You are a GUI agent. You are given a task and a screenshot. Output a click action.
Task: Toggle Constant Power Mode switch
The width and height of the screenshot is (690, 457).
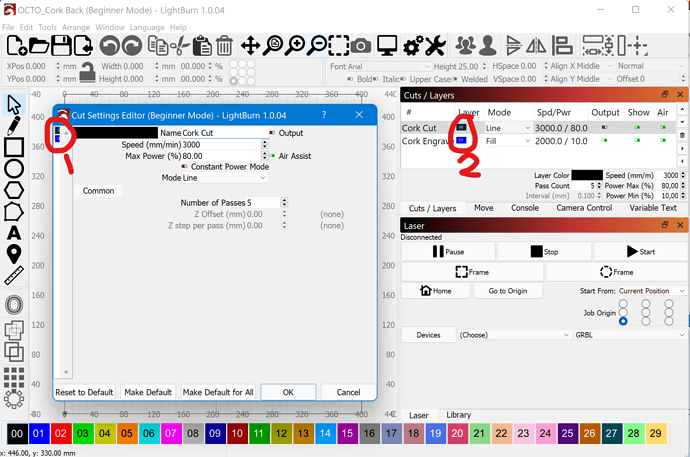point(184,167)
